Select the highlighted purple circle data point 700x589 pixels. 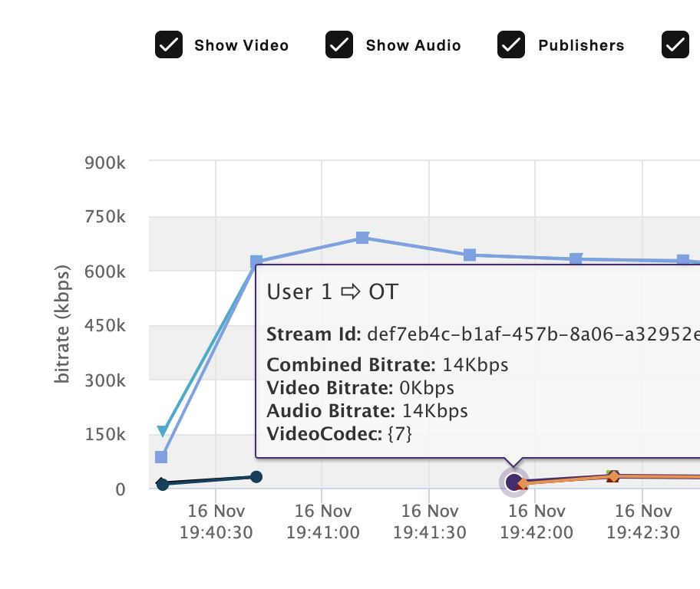(x=513, y=482)
